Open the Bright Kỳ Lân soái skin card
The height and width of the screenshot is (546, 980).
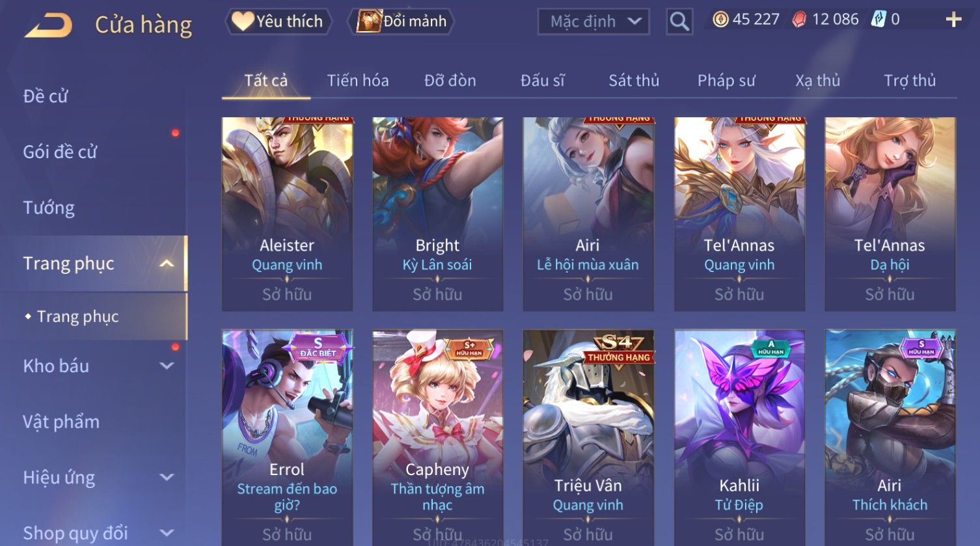tap(437, 214)
